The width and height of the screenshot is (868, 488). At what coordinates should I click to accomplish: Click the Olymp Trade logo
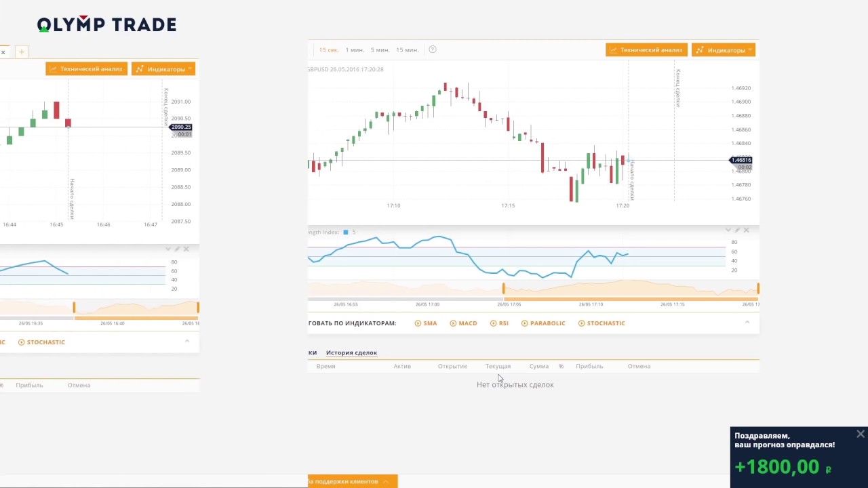click(106, 25)
